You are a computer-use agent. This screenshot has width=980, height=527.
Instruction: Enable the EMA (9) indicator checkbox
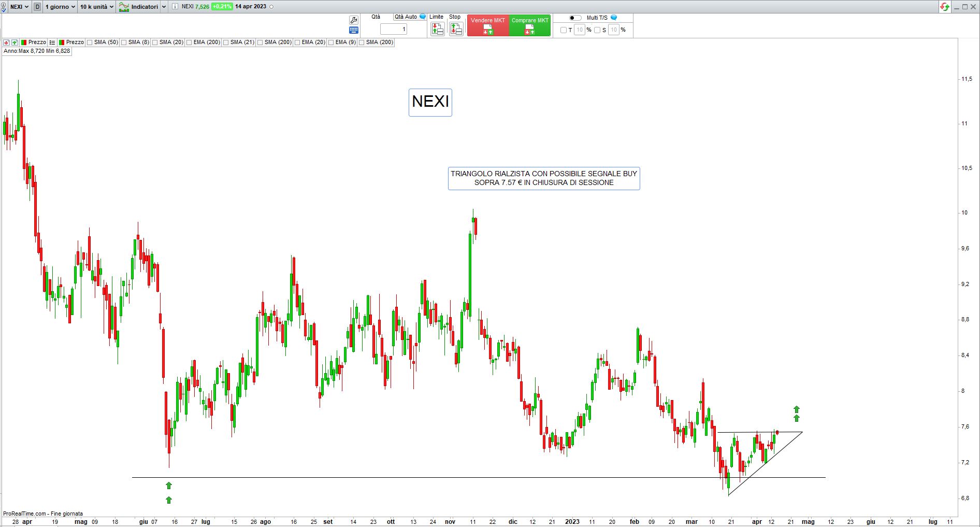(331, 42)
